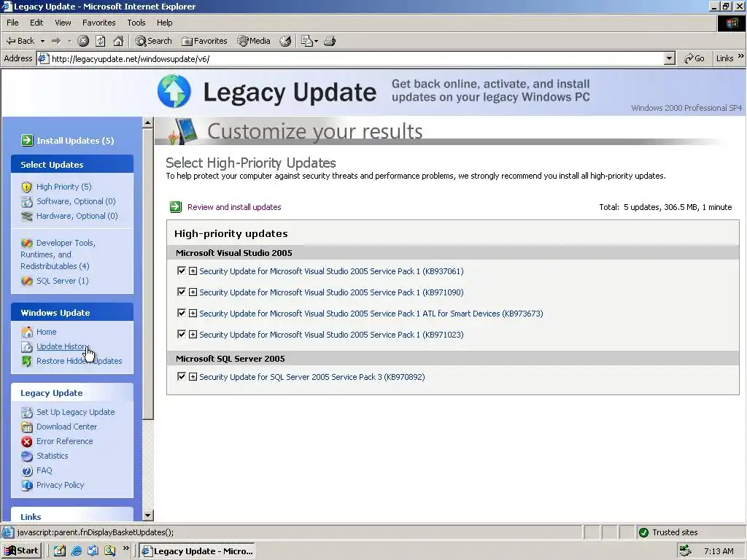This screenshot has height=560, width=747.
Task: Open Install Updates (5) link
Action: tap(75, 141)
